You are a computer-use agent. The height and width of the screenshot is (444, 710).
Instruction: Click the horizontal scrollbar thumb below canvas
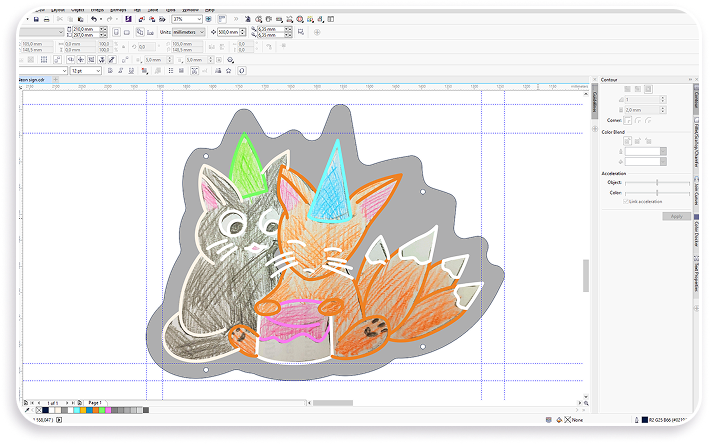coord(333,403)
